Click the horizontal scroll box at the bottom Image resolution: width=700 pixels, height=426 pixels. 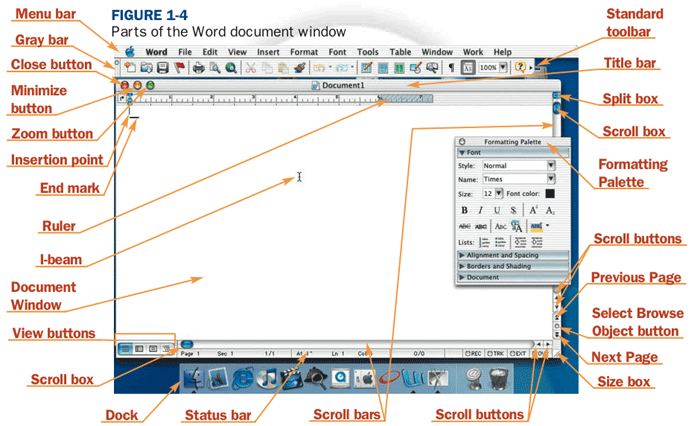(x=187, y=344)
